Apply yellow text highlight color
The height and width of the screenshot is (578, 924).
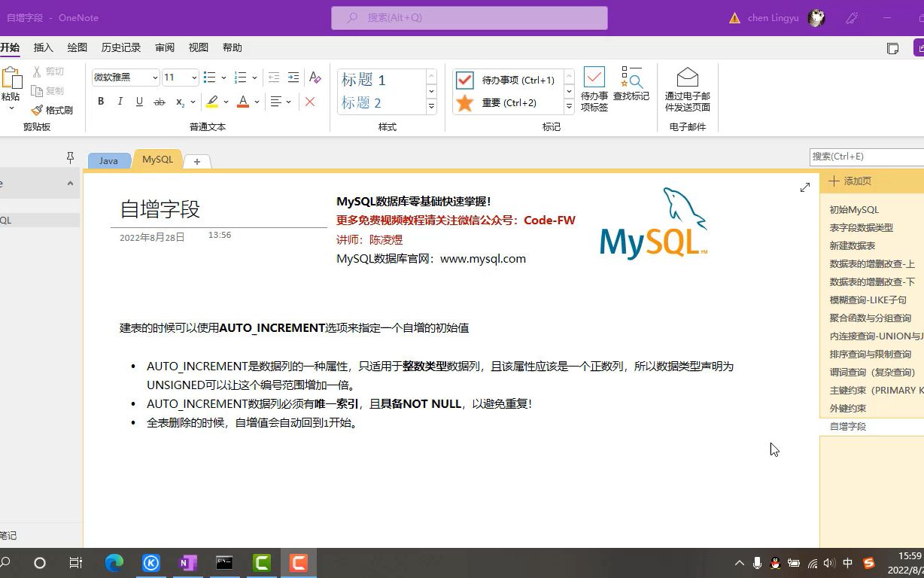212,102
